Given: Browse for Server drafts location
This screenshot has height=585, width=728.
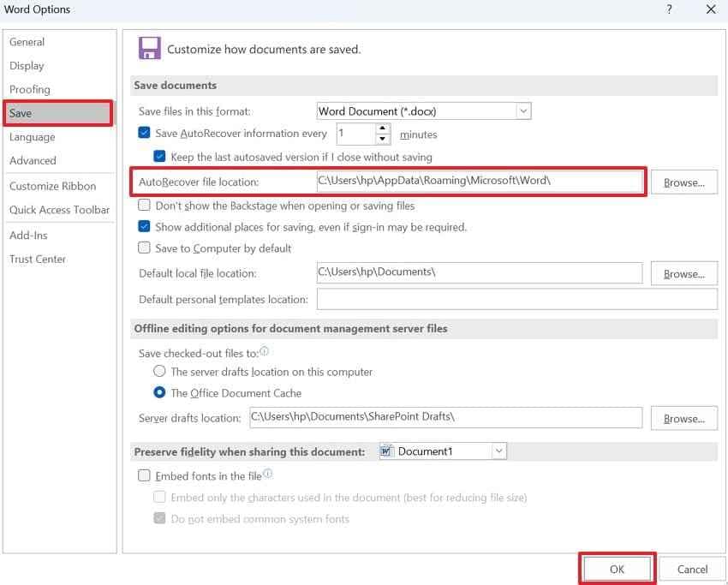Looking at the screenshot, I should point(684,419).
